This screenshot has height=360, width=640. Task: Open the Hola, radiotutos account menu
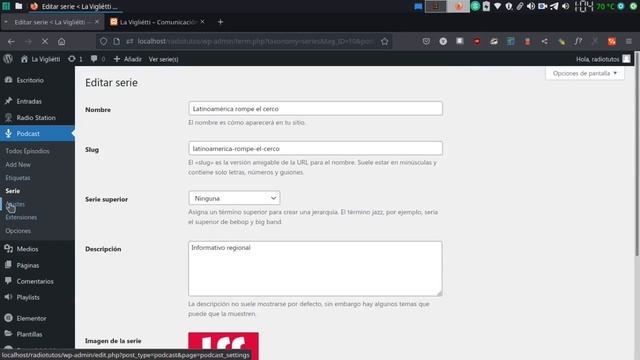pyautogui.click(x=603, y=59)
